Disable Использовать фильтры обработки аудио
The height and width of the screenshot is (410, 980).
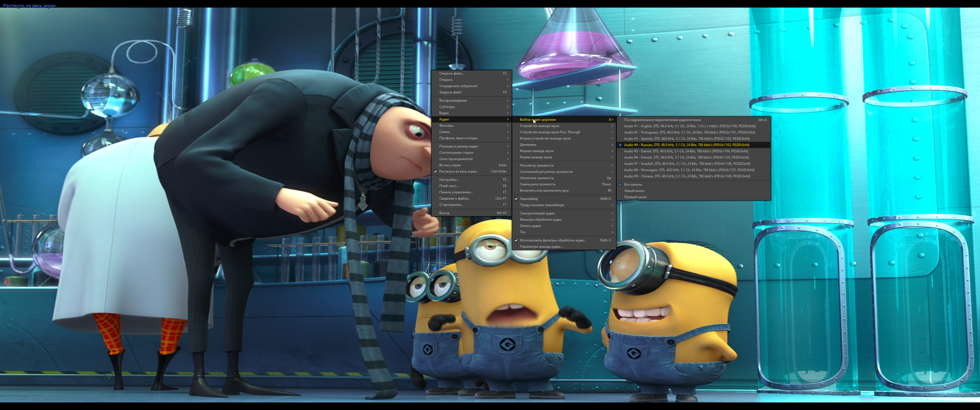(552, 240)
